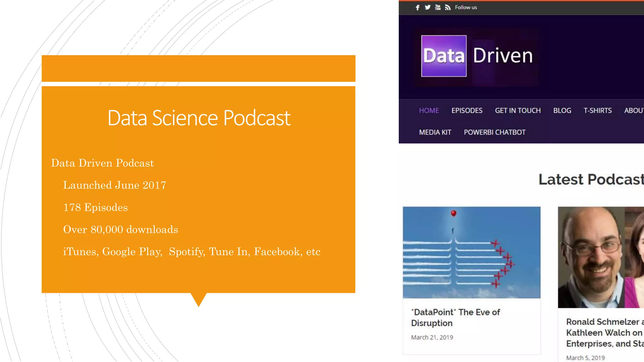This screenshot has width=644, height=362.
Task: Click the Latest Podcast heading
Action: 591,179
